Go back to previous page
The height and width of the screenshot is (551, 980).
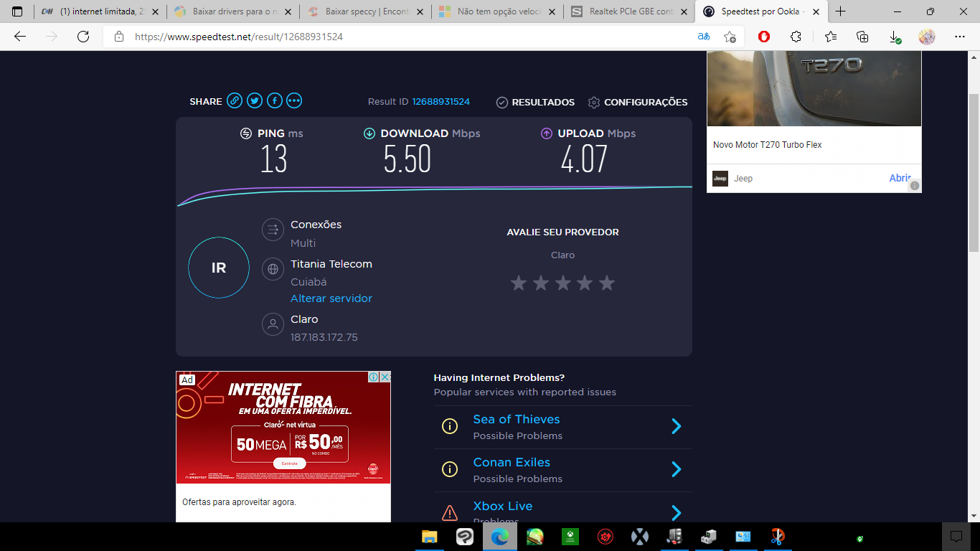click(x=20, y=37)
